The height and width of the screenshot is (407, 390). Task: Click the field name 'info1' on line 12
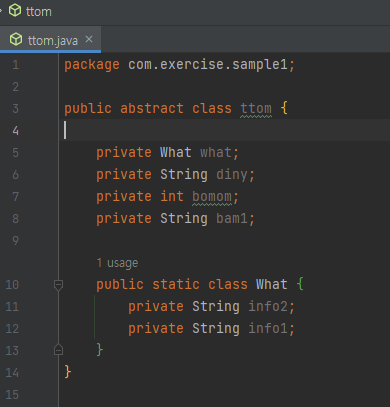pos(268,329)
